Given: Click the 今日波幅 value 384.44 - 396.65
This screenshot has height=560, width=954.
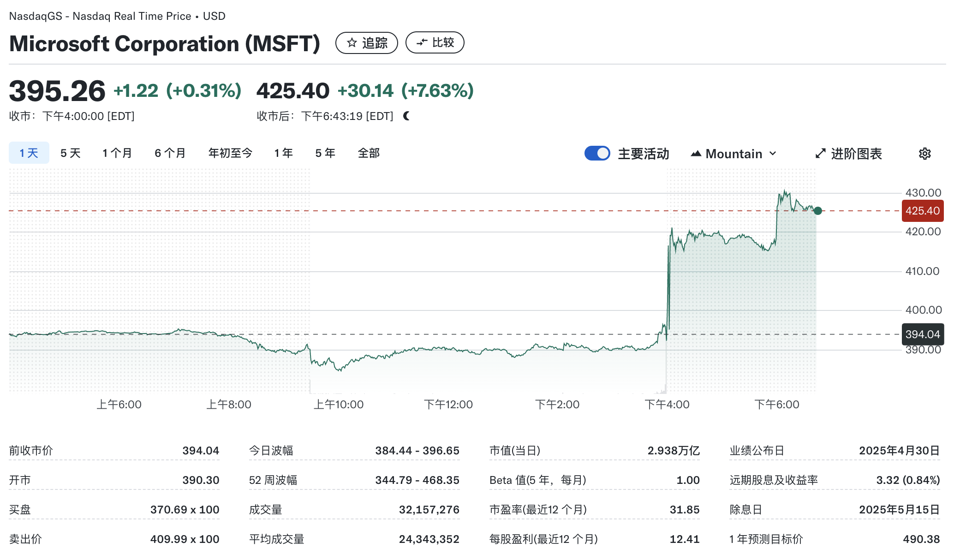Looking at the screenshot, I should tap(417, 451).
